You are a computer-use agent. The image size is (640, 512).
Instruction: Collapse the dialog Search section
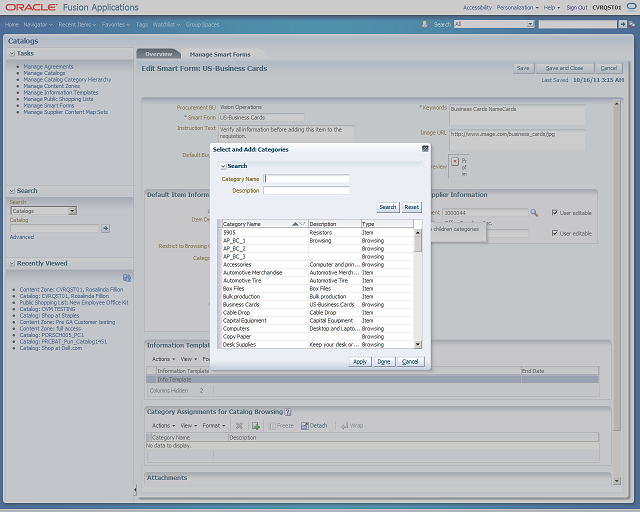[x=223, y=166]
